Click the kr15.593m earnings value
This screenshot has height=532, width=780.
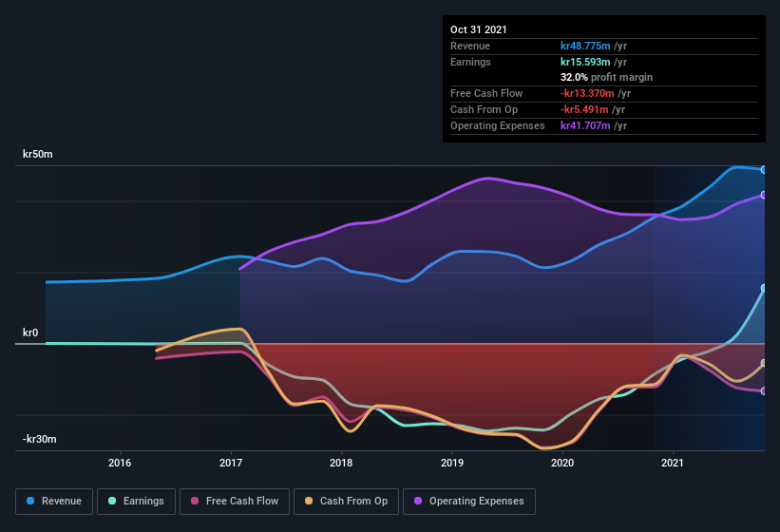pyautogui.click(x=585, y=62)
